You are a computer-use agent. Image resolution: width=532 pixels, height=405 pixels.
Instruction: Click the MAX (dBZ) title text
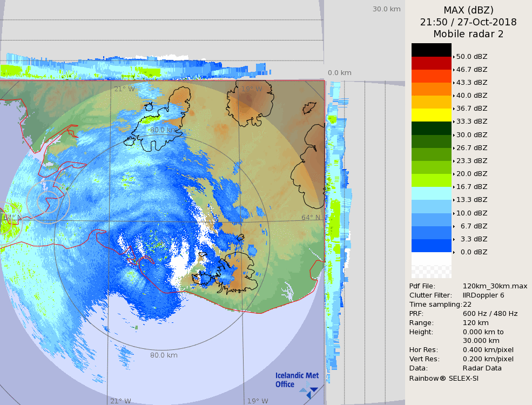coord(468,10)
